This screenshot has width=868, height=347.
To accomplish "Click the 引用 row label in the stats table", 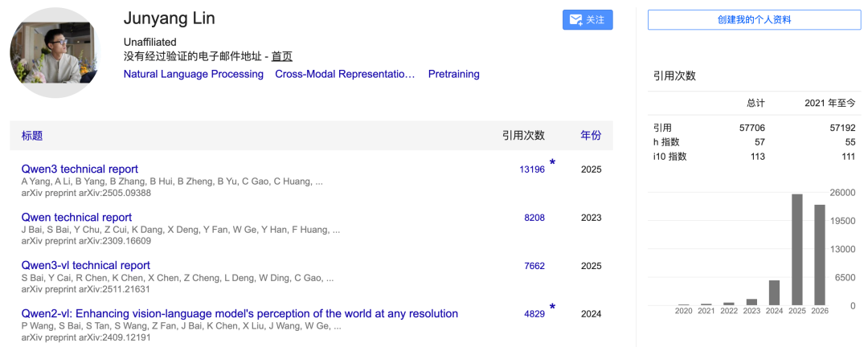I will 662,128.
